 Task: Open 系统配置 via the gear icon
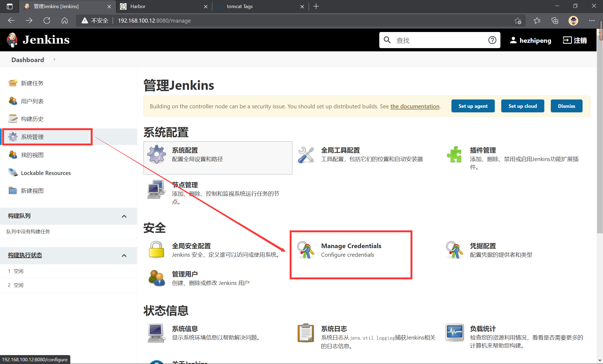[x=156, y=155]
